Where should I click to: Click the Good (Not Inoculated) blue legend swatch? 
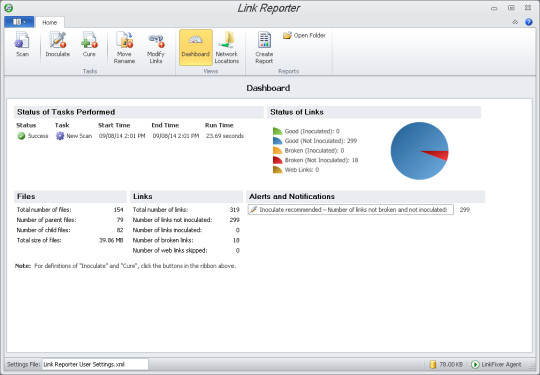(x=278, y=141)
